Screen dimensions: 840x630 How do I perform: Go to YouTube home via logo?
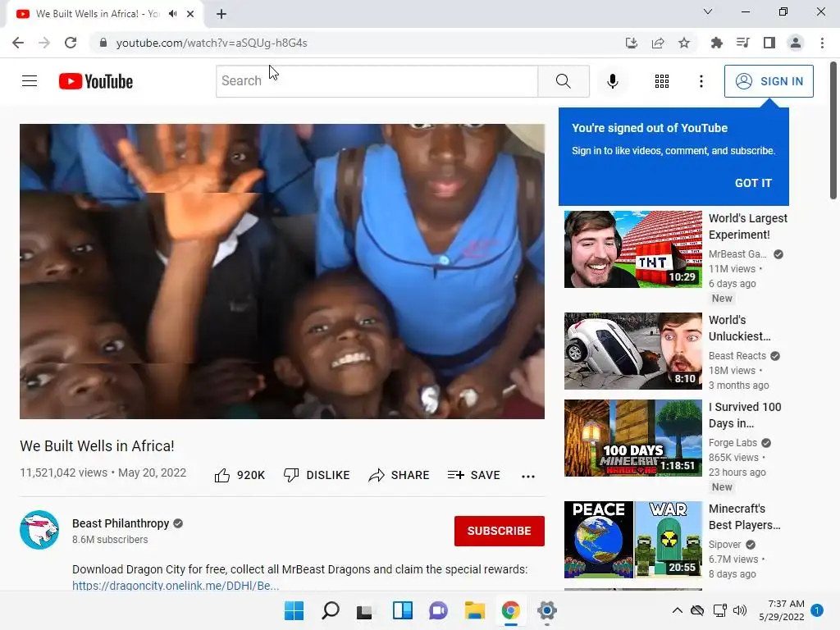click(x=96, y=81)
